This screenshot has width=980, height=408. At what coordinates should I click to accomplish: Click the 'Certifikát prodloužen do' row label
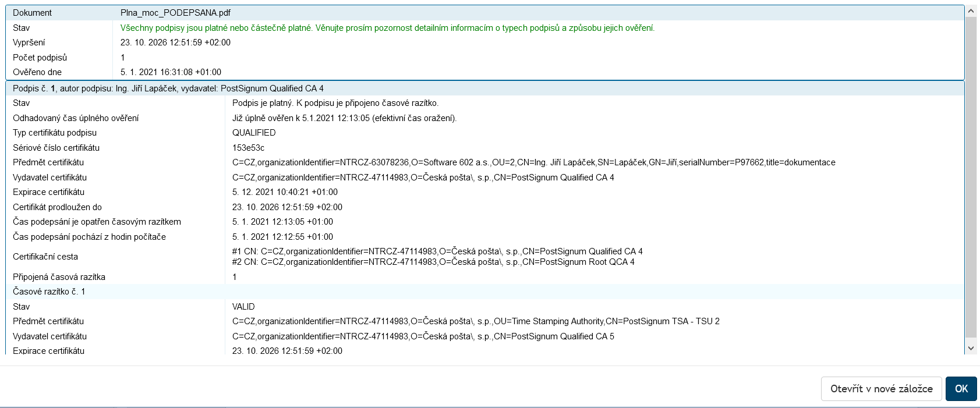(57, 207)
